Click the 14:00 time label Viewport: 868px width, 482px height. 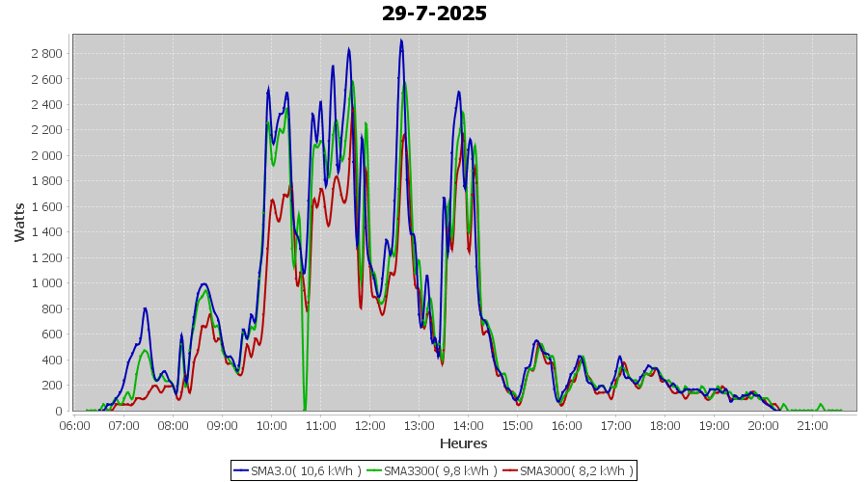click(x=469, y=426)
